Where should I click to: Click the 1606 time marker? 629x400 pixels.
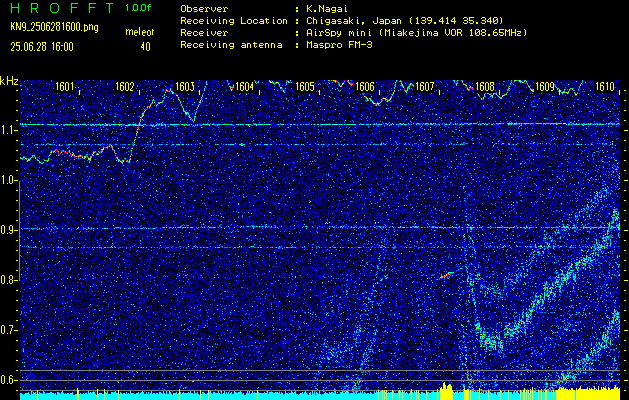(x=365, y=86)
